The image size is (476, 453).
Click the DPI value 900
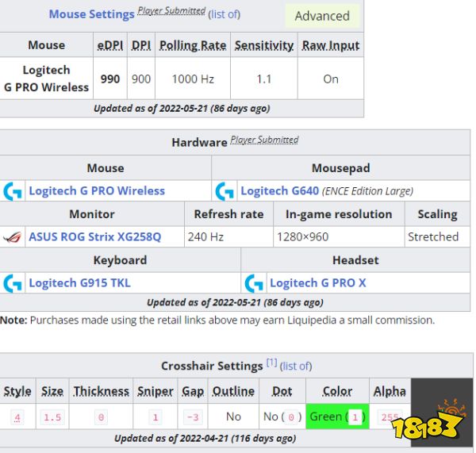pyautogui.click(x=141, y=79)
